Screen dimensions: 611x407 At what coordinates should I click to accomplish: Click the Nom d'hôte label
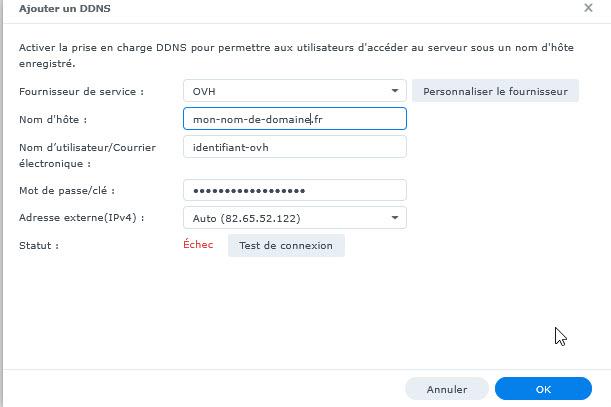point(54,120)
